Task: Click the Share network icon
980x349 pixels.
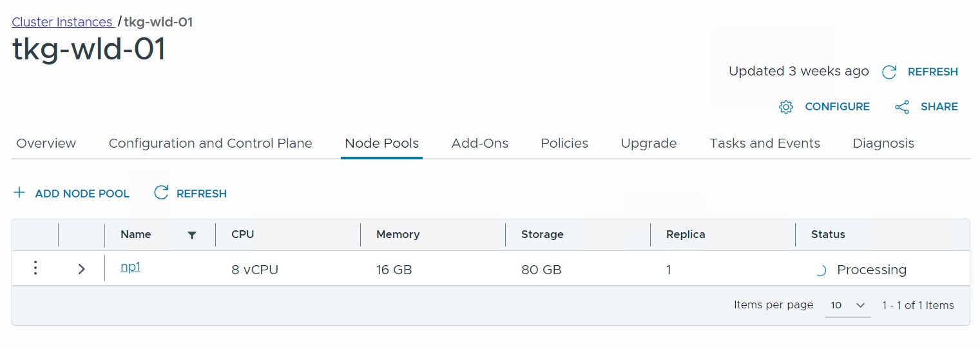Action: [x=902, y=107]
